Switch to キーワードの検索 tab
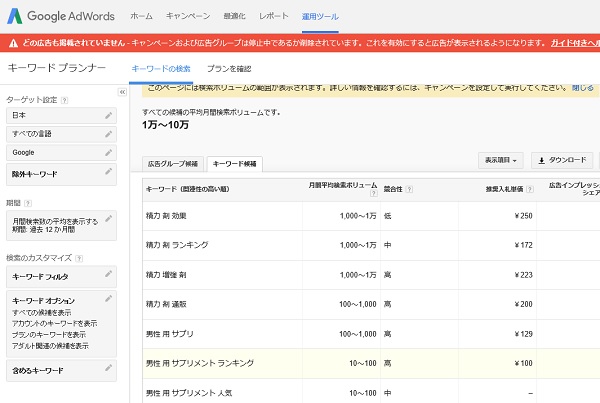Viewport: 600px width, 403px height. (161, 69)
